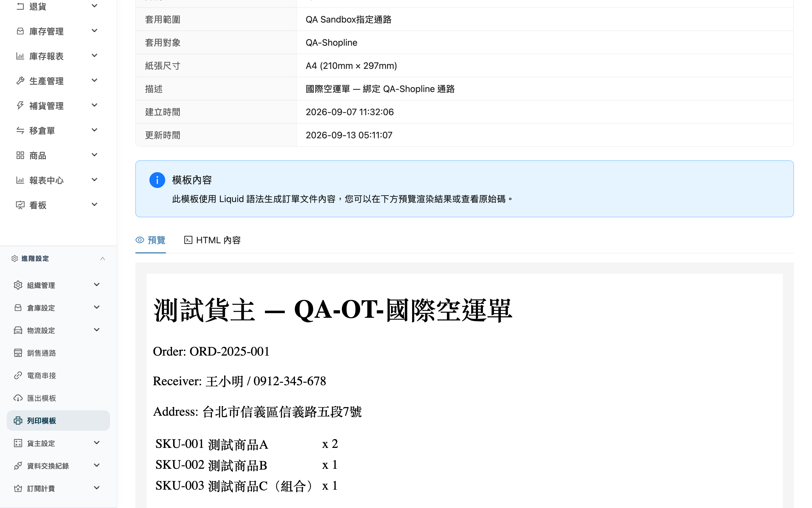Click the Order: ORD-2025-001 line
812x508 pixels.
click(211, 351)
